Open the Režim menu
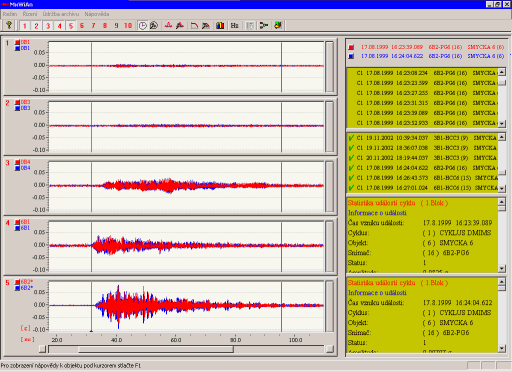512x372 pixels. tap(10, 14)
